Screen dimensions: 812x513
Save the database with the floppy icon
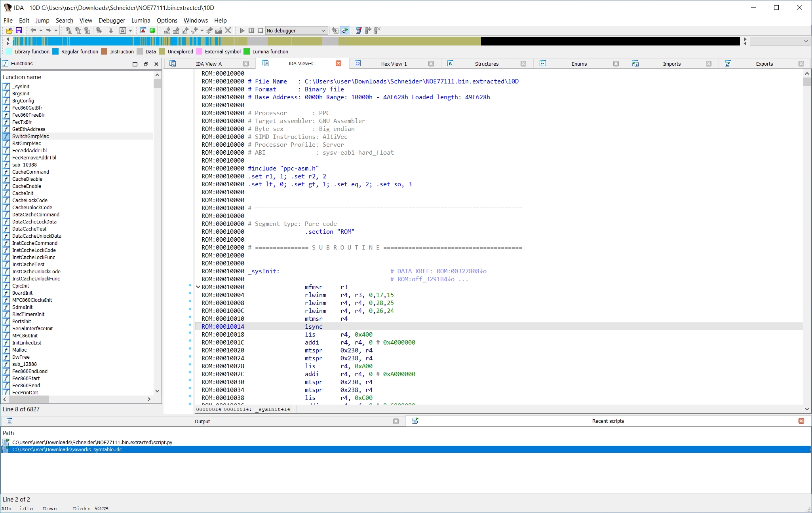point(19,30)
